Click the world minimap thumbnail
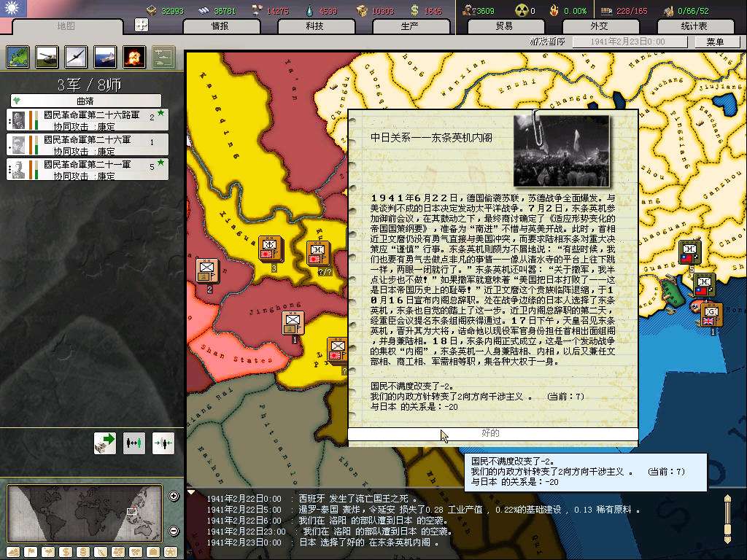 85,513
